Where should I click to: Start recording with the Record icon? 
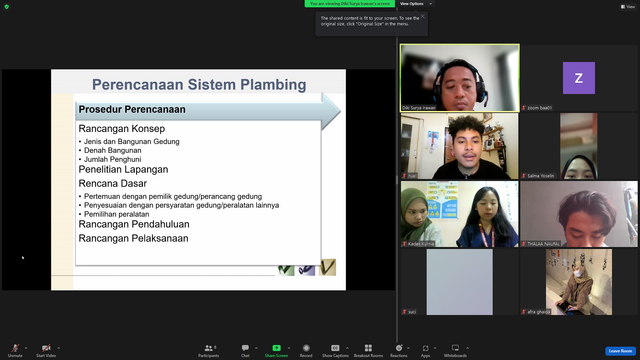tap(306, 348)
